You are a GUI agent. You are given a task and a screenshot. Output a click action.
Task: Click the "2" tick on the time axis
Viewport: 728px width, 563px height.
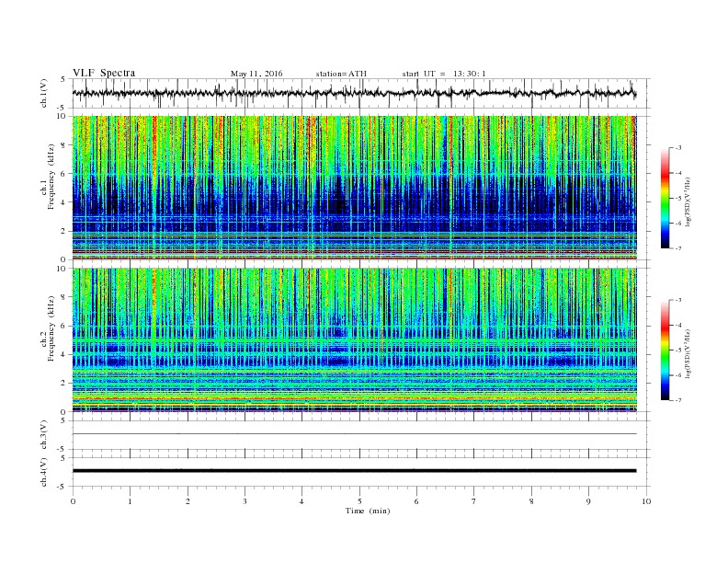(x=188, y=501)
